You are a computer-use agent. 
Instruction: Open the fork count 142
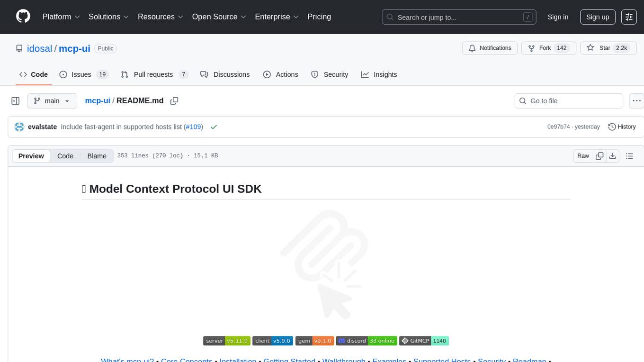click(x=562, y=48)
